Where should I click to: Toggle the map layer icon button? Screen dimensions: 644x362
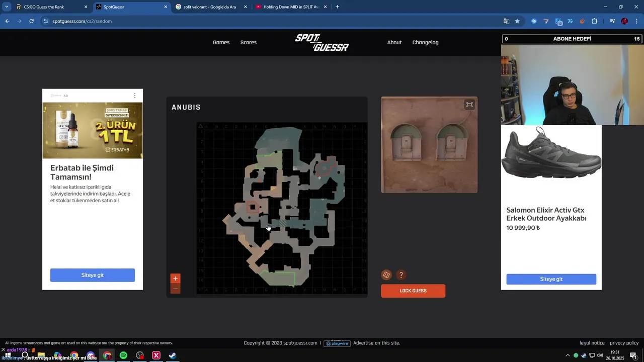[x=386, y=275]
